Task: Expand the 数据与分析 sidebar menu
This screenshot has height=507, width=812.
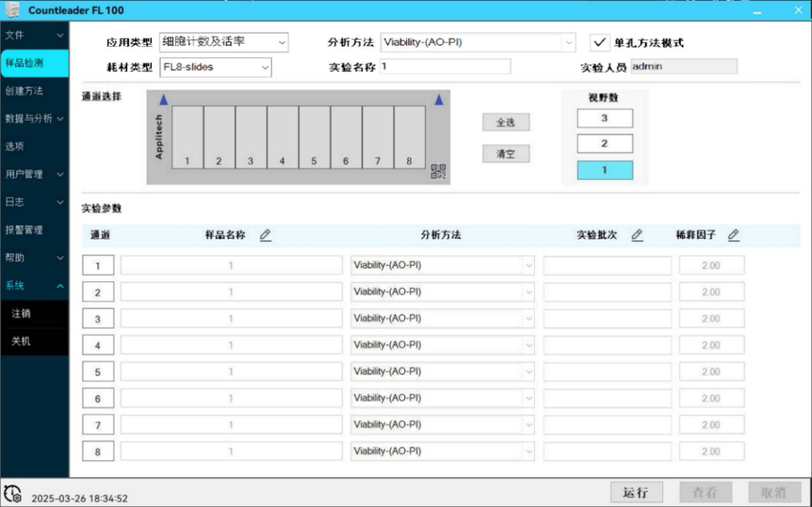Action: 34,118
